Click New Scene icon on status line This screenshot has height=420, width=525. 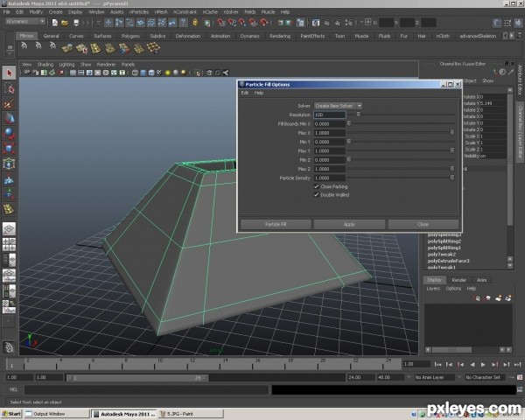click(x=55, y=23)
